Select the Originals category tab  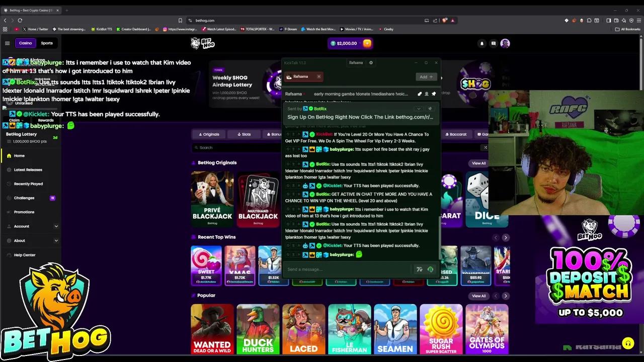coord(209,134)
